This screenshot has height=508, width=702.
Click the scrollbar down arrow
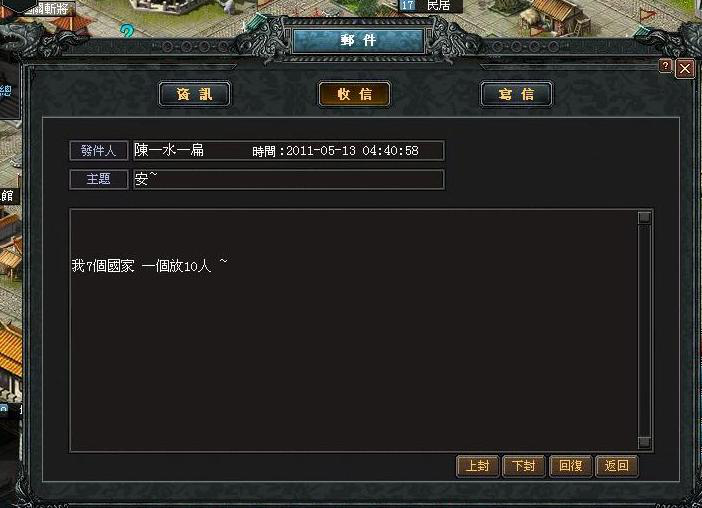click(644, 442)
